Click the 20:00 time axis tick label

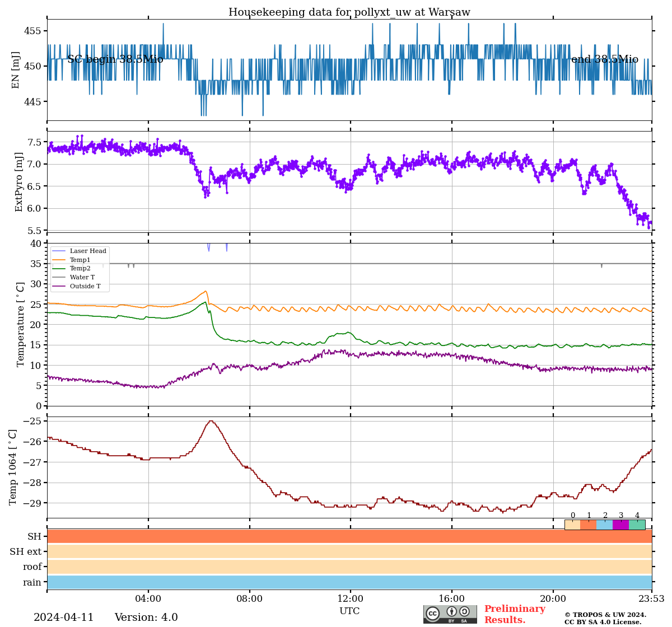point(553,599)
